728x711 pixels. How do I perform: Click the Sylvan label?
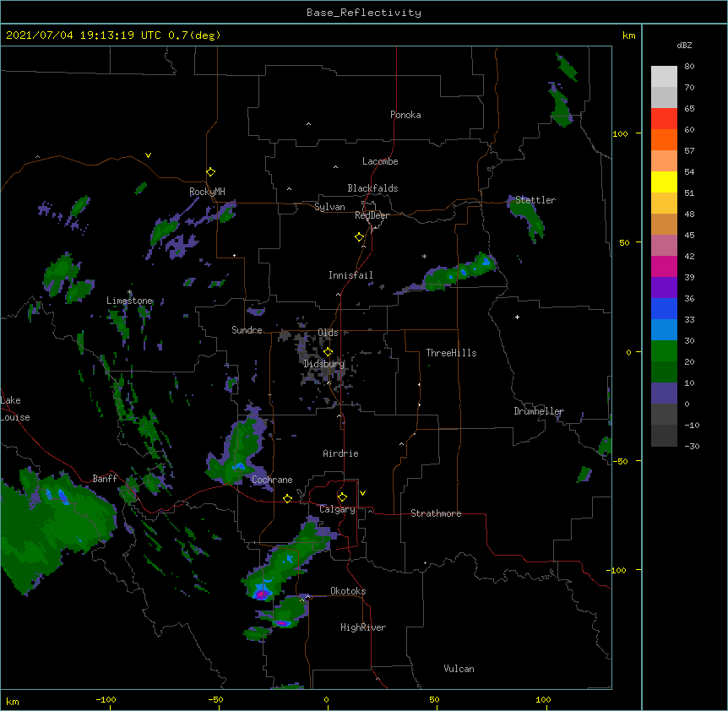(x=329, y=207)
